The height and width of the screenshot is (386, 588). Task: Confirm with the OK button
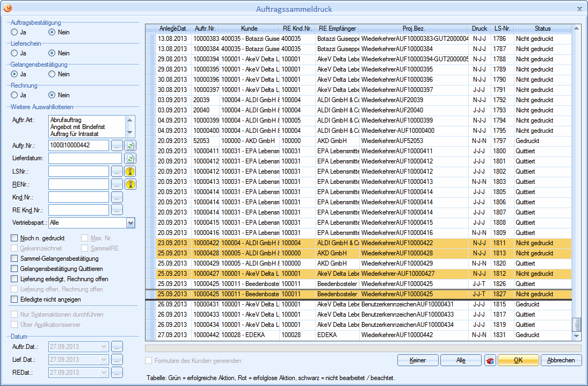[518, 361]
